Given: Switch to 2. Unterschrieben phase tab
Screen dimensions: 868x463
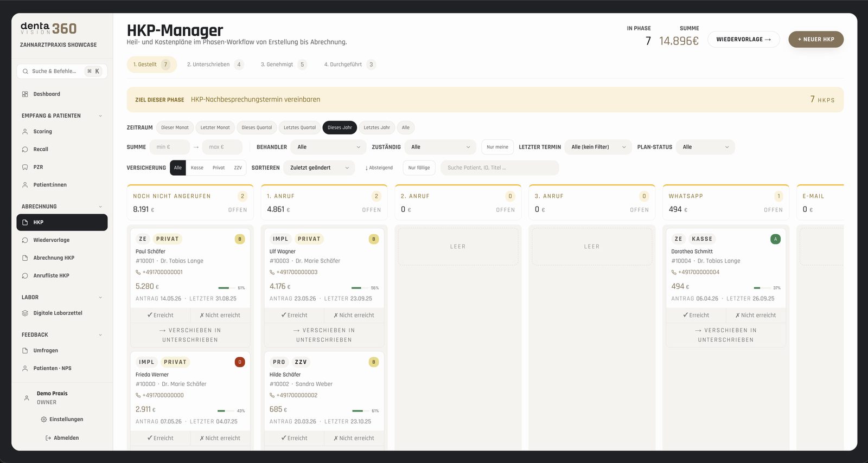Looking at the screenshot, I should point(215,65).
